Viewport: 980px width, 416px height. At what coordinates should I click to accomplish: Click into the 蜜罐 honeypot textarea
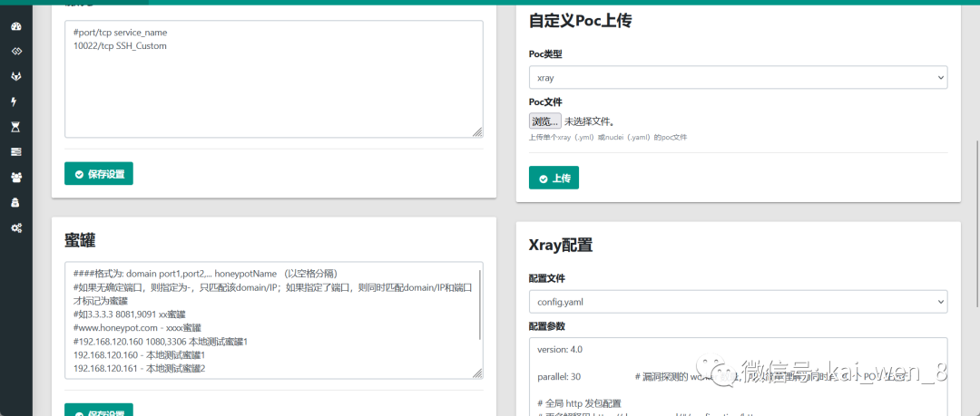click(274, 320)
